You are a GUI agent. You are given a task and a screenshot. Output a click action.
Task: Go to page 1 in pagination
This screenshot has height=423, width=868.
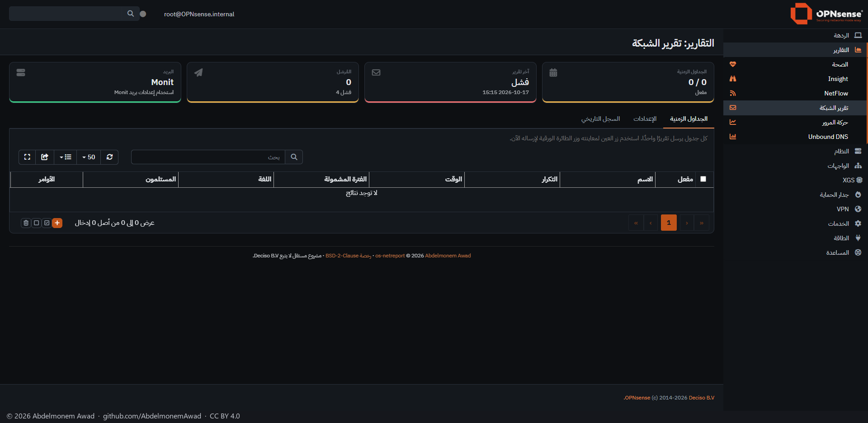click(x=669, y=223)
